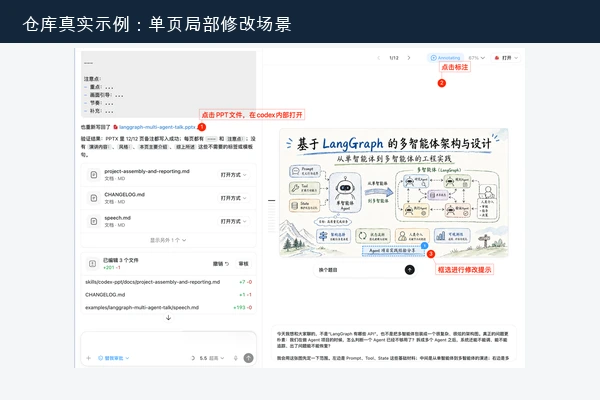Click the chat message composer text area
This screenshot has height=400, width=600.
coord(168,341)
